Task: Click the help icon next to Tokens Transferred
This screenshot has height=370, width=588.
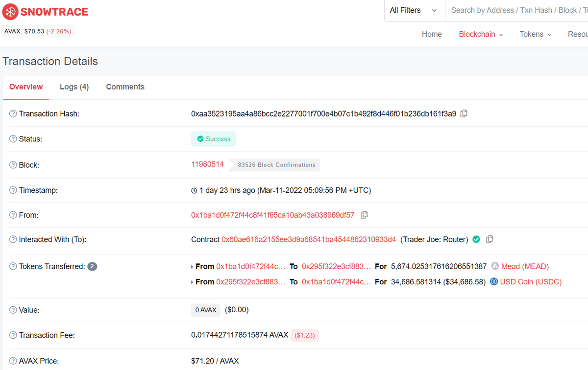Action: pos(13,267)
